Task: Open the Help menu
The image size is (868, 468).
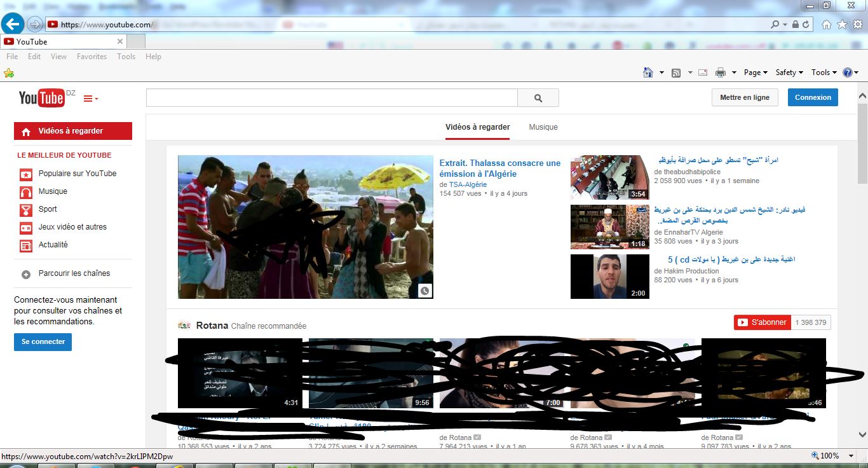Action: click(153, 57)
